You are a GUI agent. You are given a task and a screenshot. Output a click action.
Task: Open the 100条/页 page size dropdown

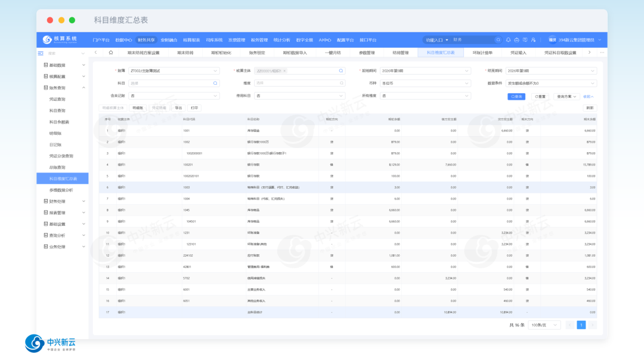(544, 325)
